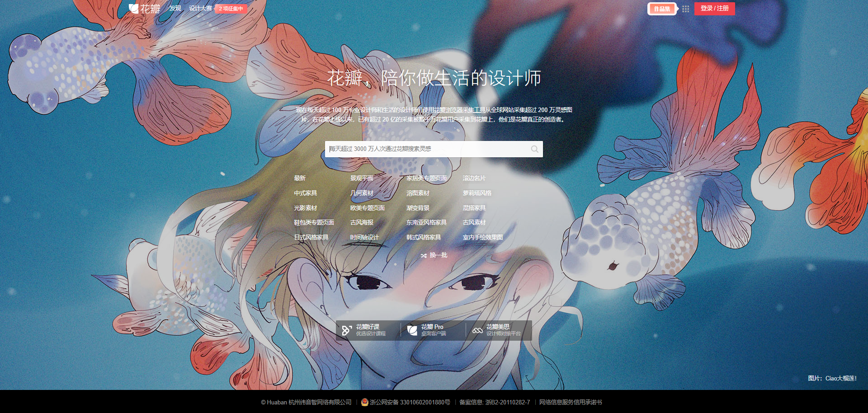Select the 东南亚风格家具 keyword tag

tap(426, 223)
